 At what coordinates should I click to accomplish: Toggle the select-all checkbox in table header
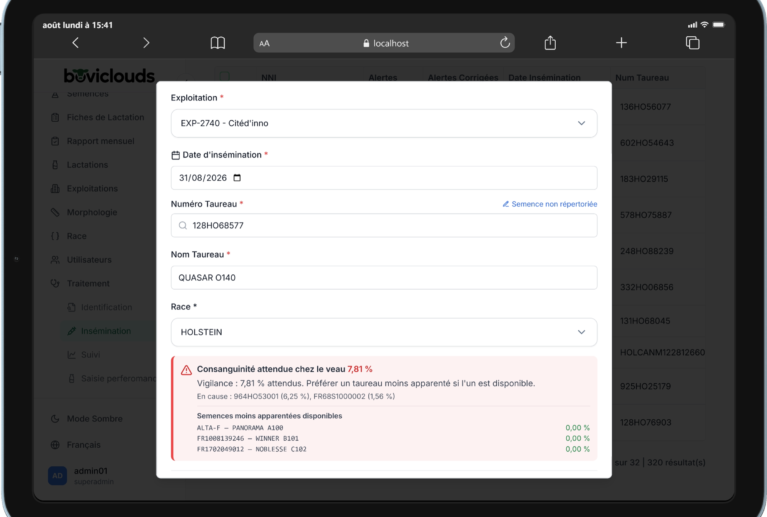(x=225, y=76)
